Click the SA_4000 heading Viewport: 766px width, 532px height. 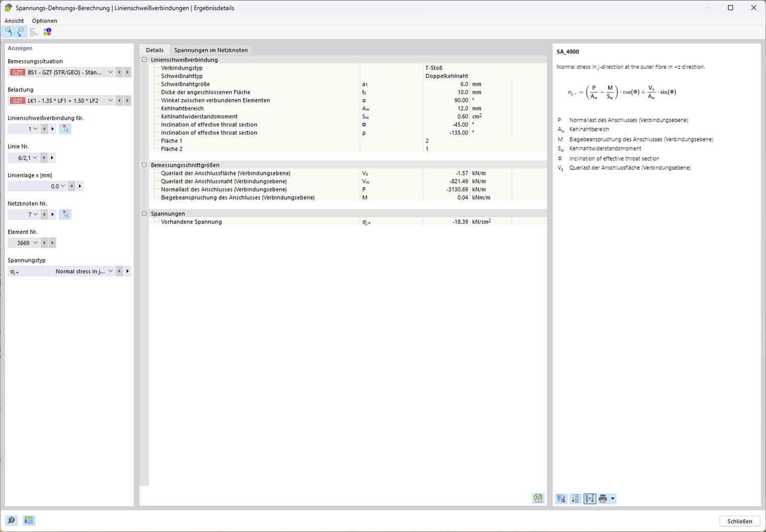[x=568, y=52]
